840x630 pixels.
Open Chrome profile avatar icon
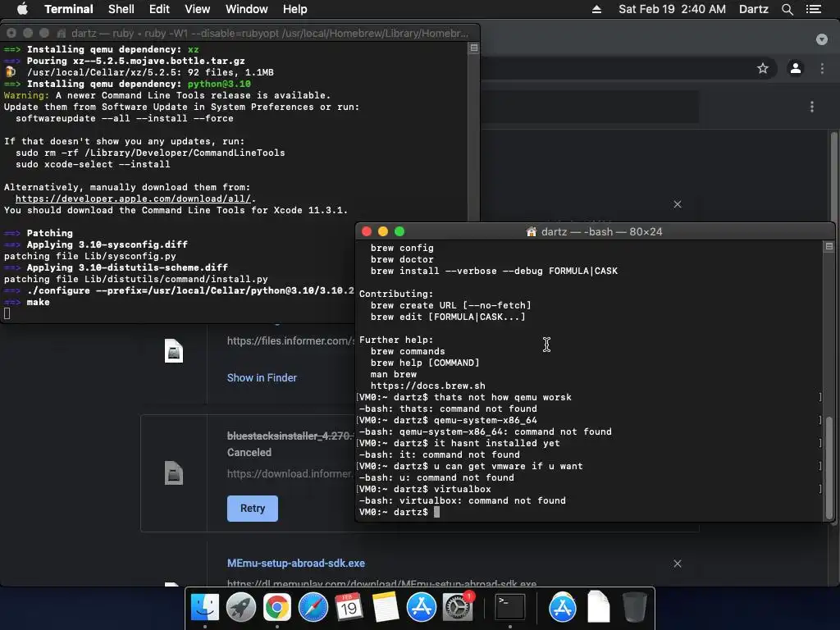[796, 68]
